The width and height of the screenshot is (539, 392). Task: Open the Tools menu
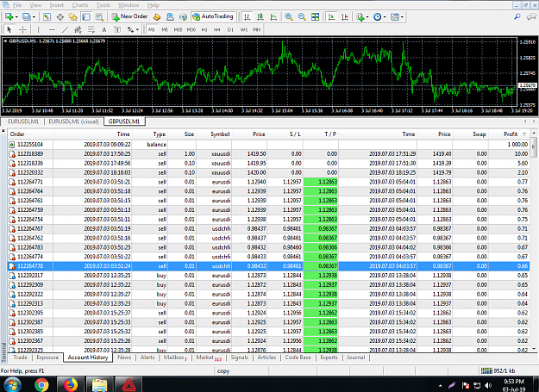pos(103,5)
